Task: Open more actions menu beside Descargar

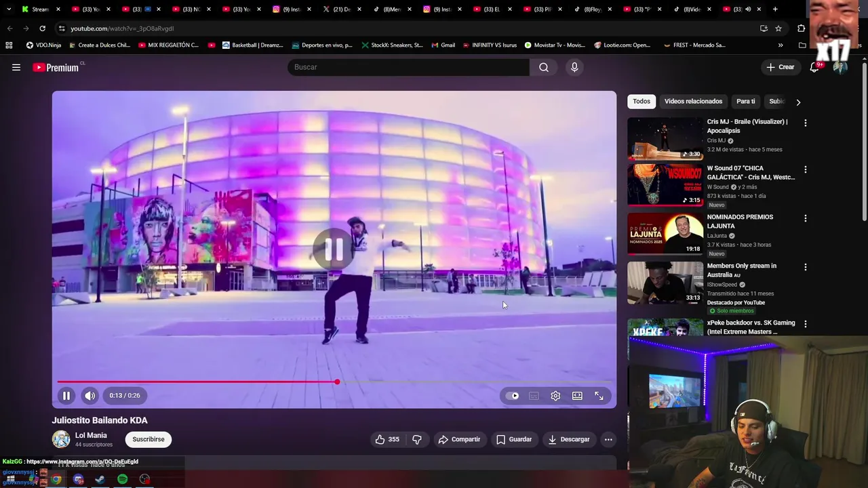Action: 608,439
